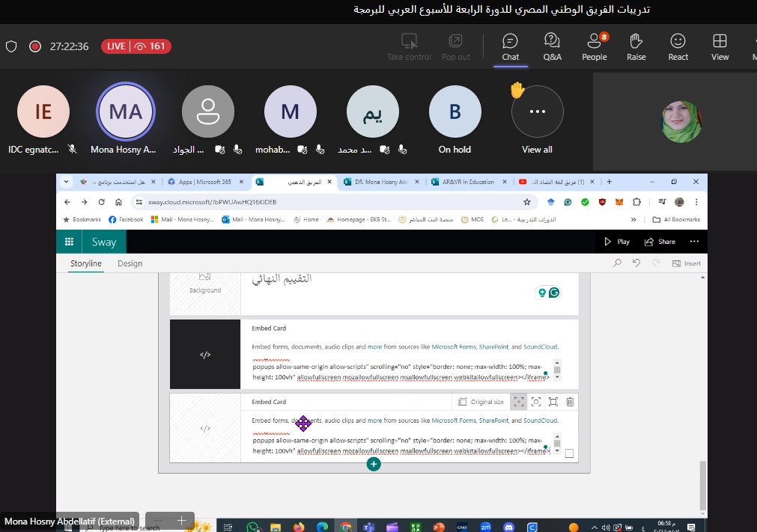Bookmark this page with the star
This screenshot has width=757, height=532.
tap(526, 202)
